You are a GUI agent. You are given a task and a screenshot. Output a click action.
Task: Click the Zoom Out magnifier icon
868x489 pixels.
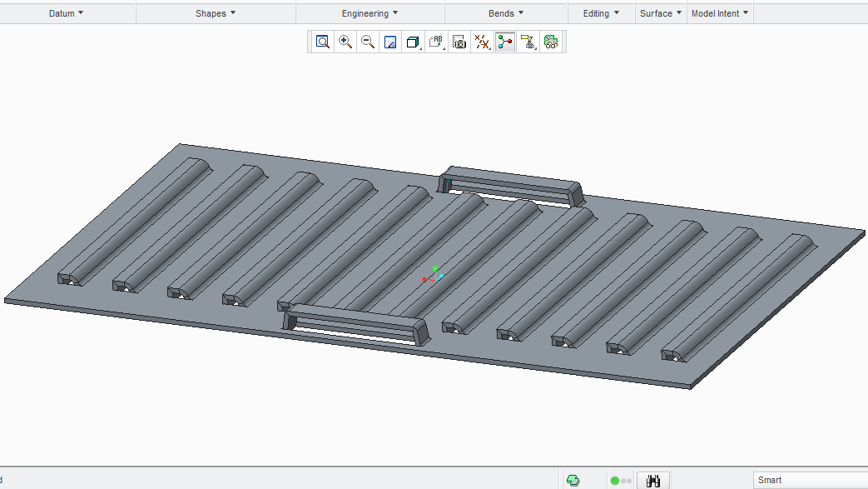[x=368, y=42]
